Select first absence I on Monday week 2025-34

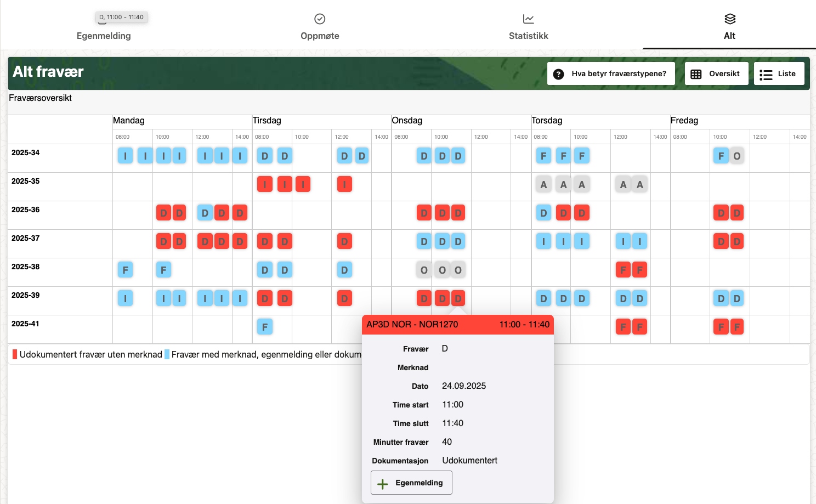tap(125, 156)
